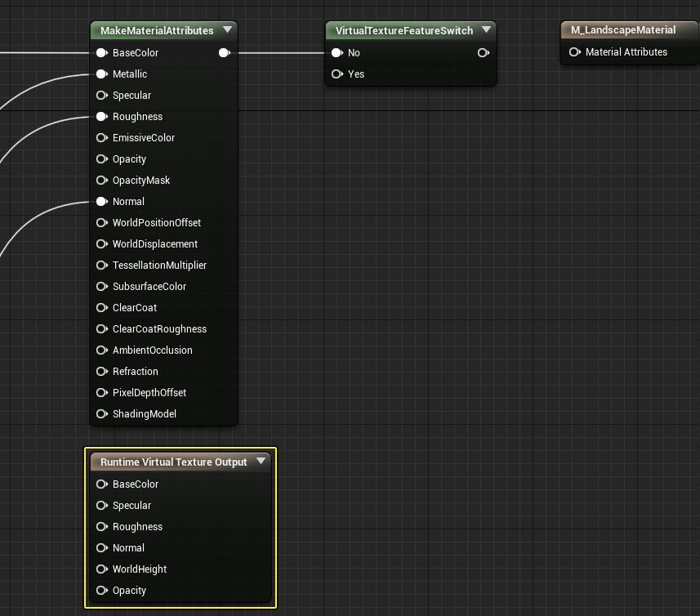Collapse the Runtime Virtual Texture Output node arrow

point(261,462)
